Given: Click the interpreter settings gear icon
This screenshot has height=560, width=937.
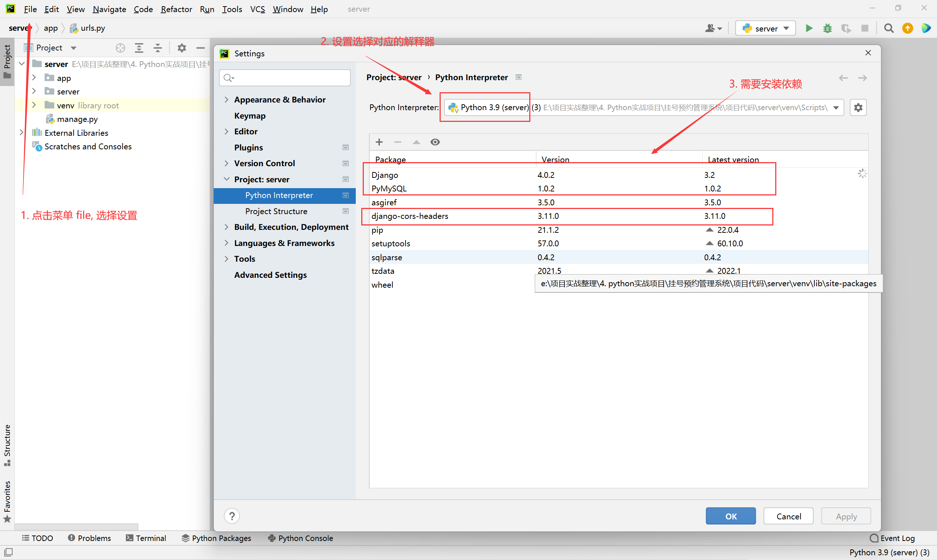Looking at the screenshot, I should 858,108.
